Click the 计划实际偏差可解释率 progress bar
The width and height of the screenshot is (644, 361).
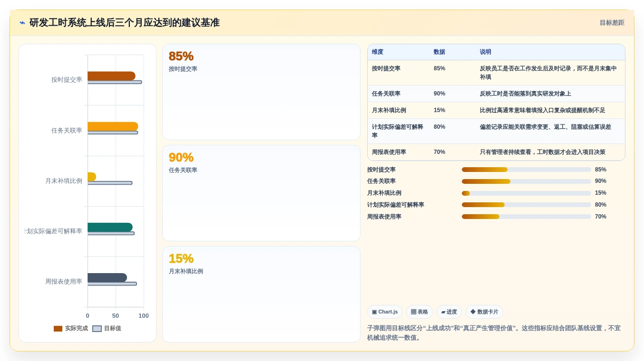coord(527,205)
